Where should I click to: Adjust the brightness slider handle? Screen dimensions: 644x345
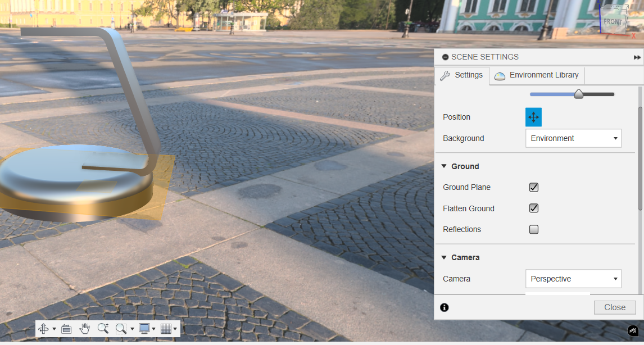click(x=579, y=94)
